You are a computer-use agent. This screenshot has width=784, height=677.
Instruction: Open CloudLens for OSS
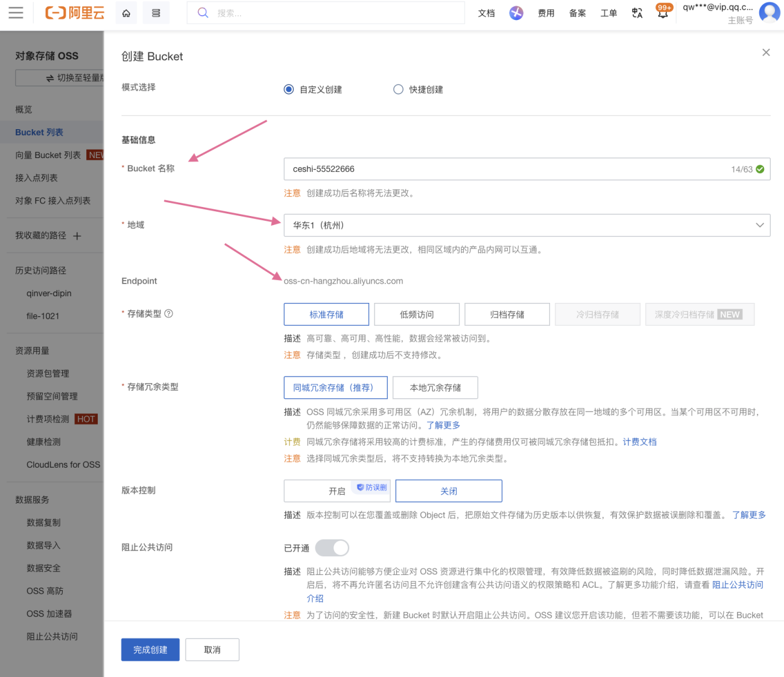click(63, 465)
